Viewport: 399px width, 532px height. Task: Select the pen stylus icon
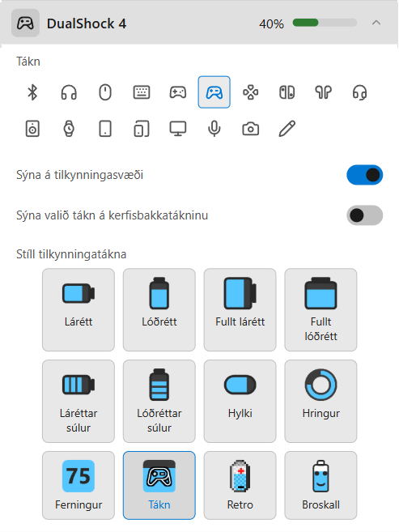(x=287, y=129)
